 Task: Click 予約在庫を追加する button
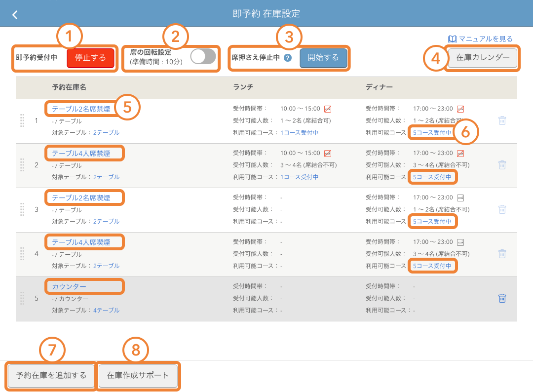51,376
